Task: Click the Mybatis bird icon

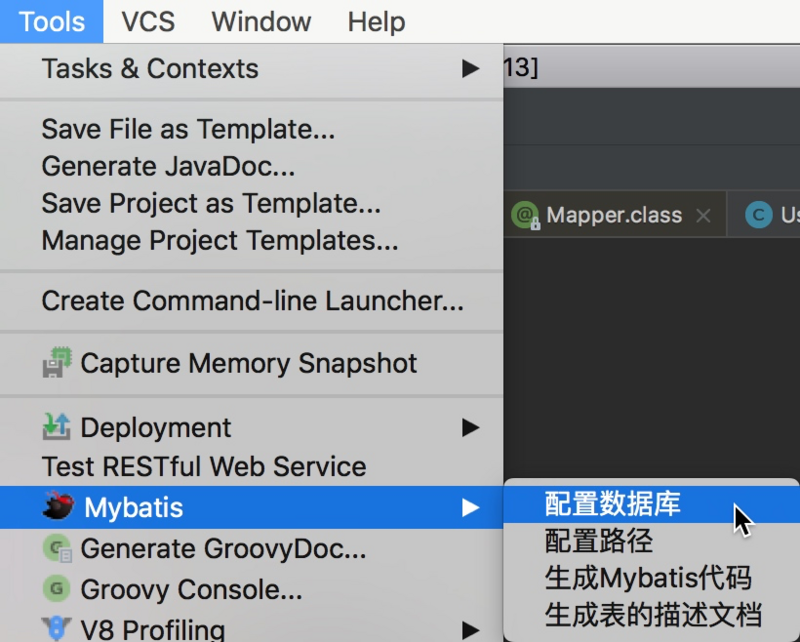Action: point(58,506)
